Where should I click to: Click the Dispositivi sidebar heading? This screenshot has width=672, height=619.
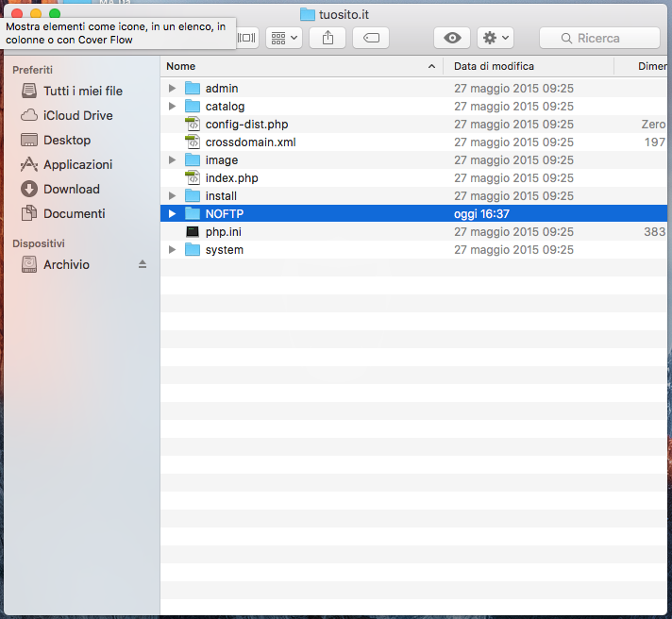[39, 243]
